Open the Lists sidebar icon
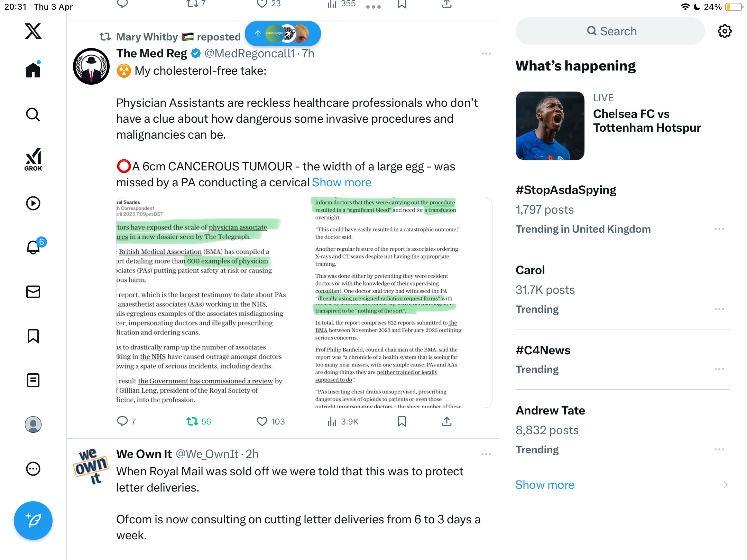The width and height of the screenshot is (747, 560). (x=33, y=380)
